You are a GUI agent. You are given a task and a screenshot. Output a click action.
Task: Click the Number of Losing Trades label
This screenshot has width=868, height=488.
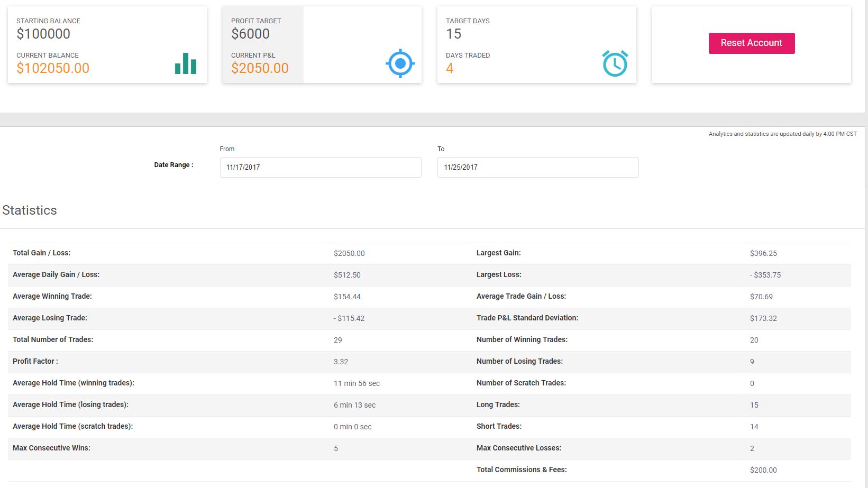[x=519, y=361]
